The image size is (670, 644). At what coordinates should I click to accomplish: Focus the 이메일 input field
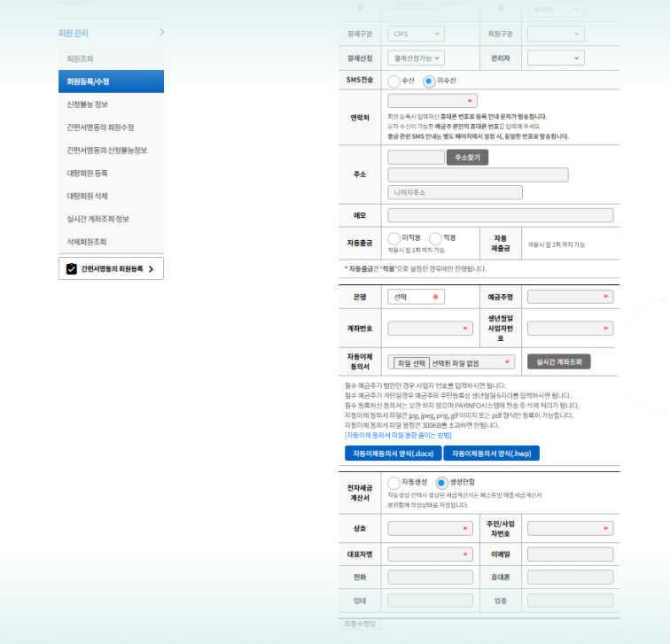pyautogui.click(x=571, y=555)
